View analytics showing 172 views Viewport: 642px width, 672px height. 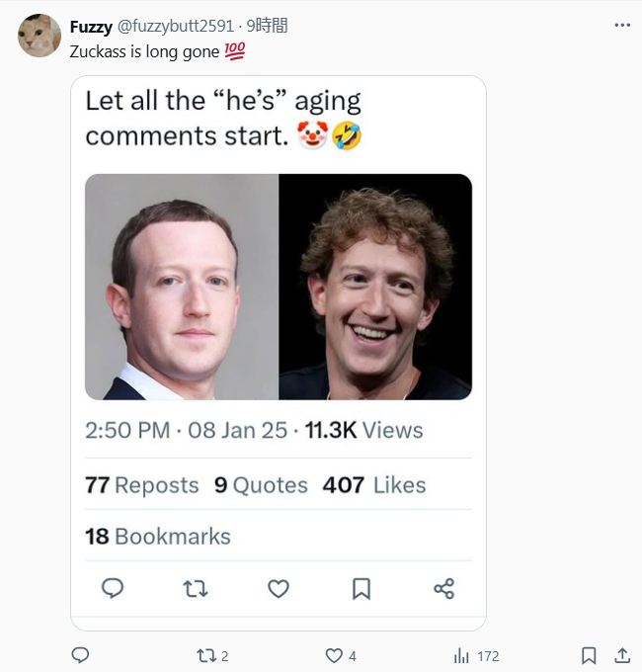click(461, 655)
